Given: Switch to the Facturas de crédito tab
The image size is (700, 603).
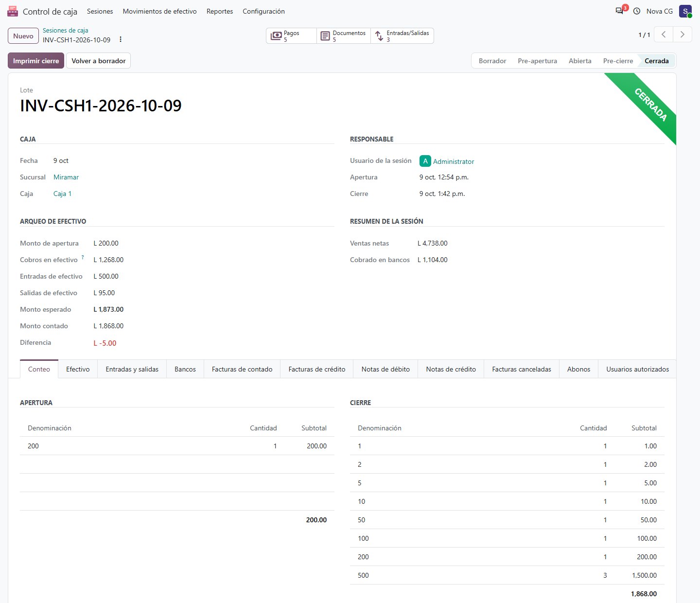Looking at the screenshot, I should (x=317, y=369).
